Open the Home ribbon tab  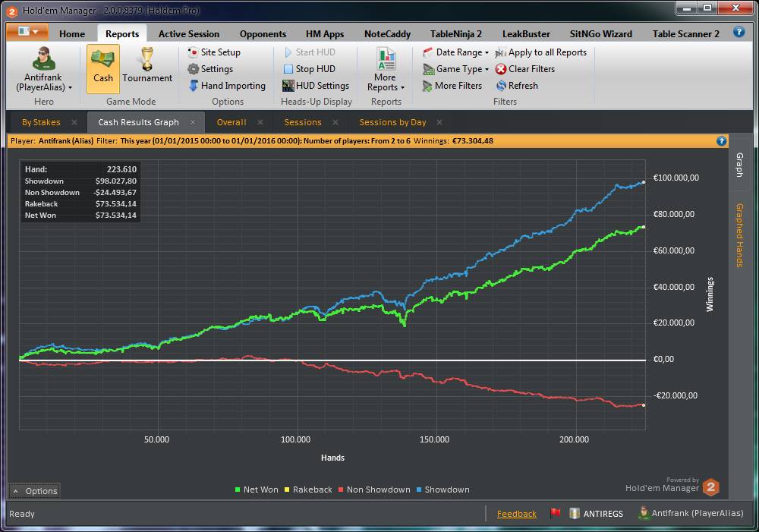[72, 34]
